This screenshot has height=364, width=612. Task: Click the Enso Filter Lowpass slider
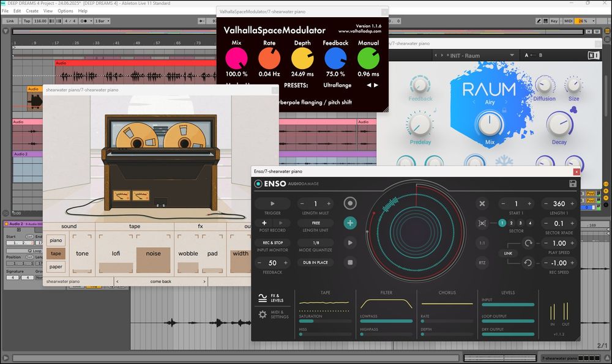[386, 321]
